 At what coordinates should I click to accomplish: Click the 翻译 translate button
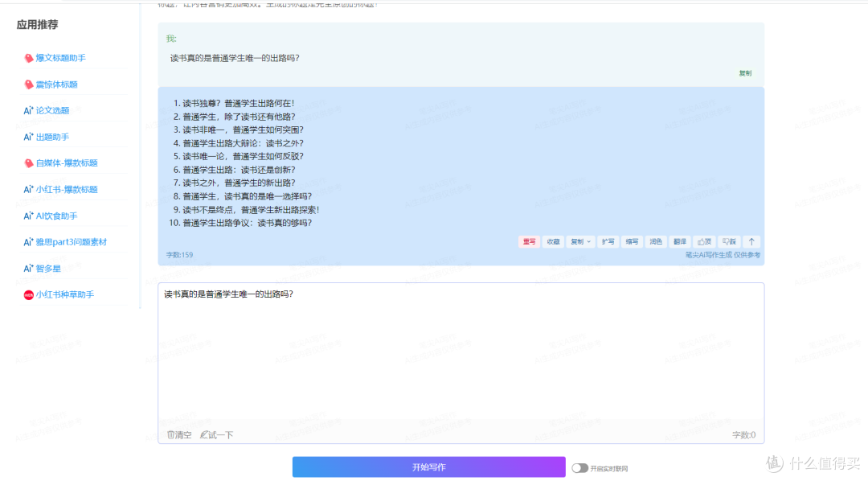680,241
